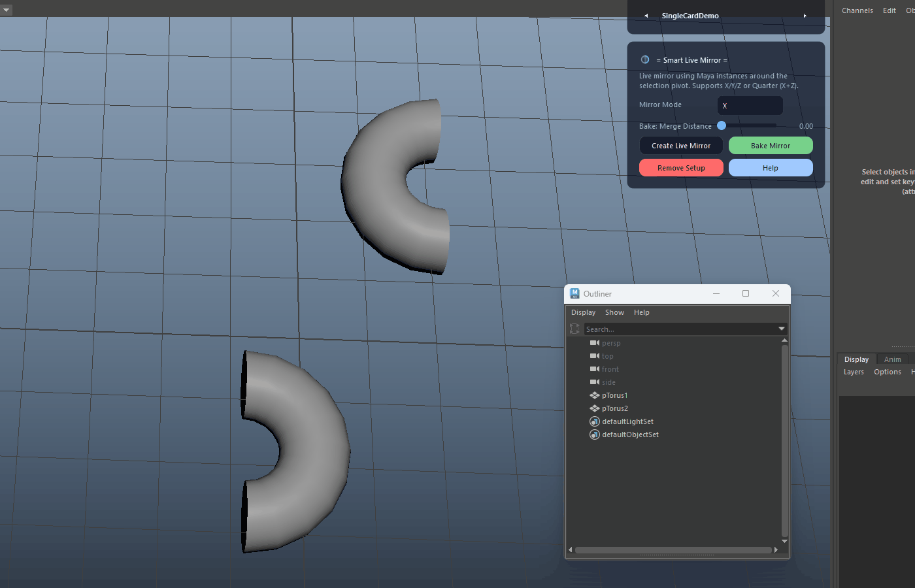The image size is (915, 588).
Task: Click the persp camera icon in Outliner
Action: [595, 343]
